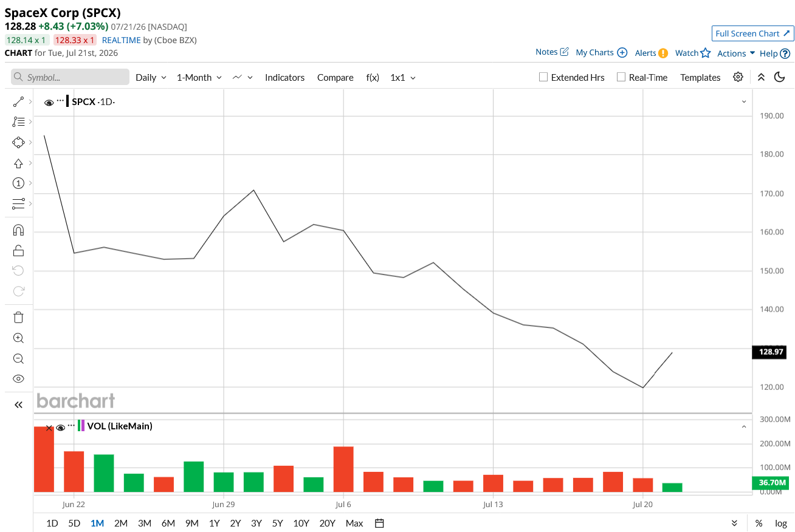Open the Daily frequency dropdown
Image resolution: width=795 pixels, height=532 pixels.
coord(151,77)
